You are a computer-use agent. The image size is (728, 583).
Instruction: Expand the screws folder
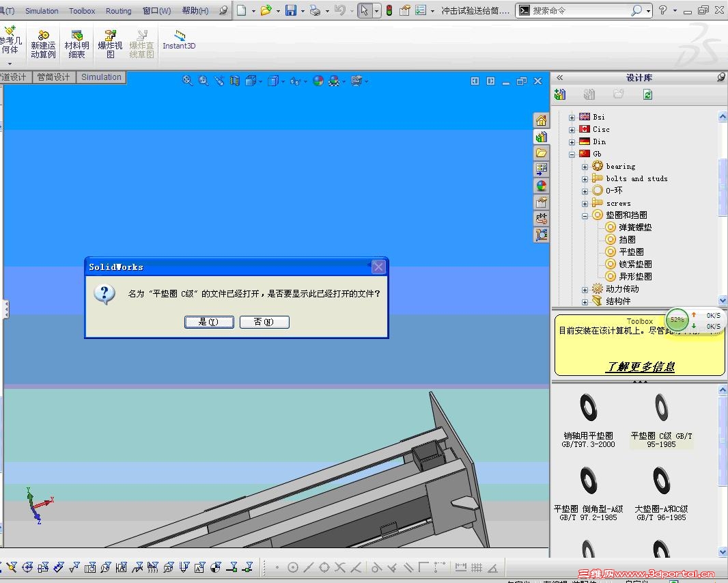(585, 204)
